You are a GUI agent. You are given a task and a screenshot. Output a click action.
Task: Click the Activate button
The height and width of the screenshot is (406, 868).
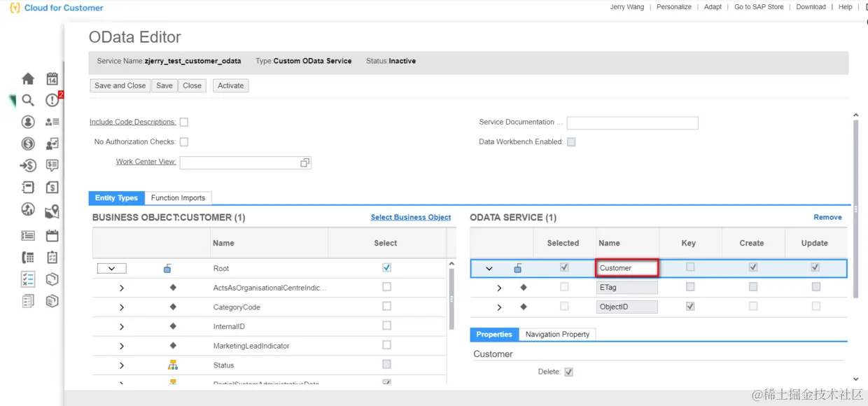[x=231, y=85]
